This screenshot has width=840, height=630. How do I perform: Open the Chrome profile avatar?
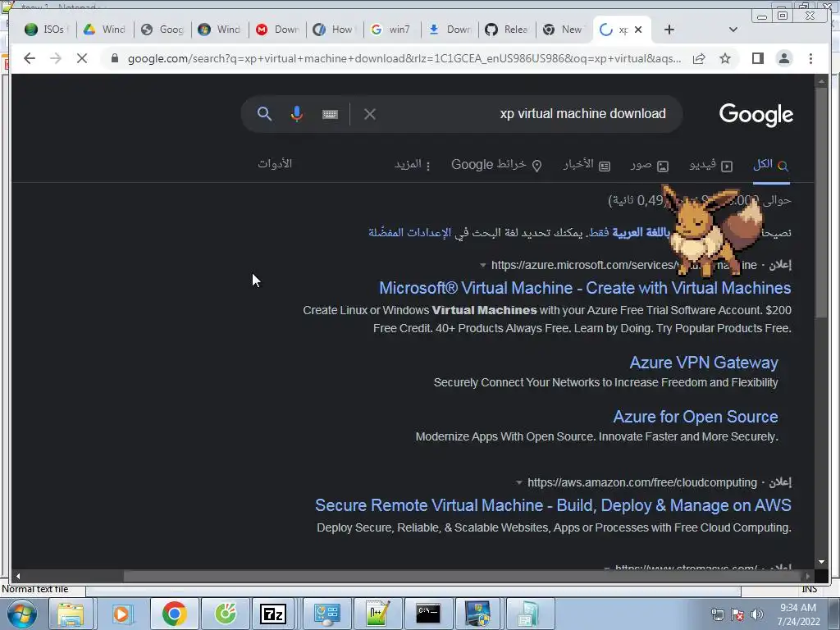coord(784,58)
